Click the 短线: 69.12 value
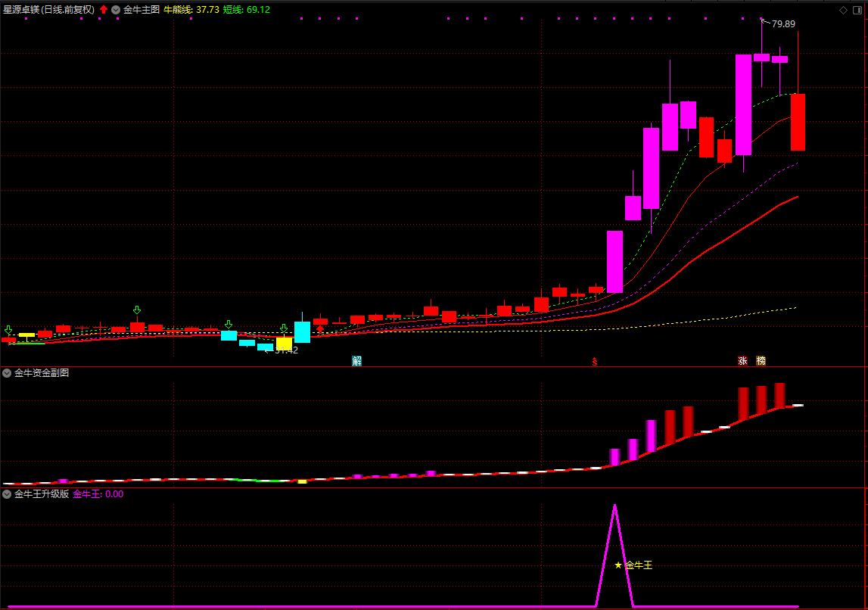868x610 pixels. click(x=247, y=9)
